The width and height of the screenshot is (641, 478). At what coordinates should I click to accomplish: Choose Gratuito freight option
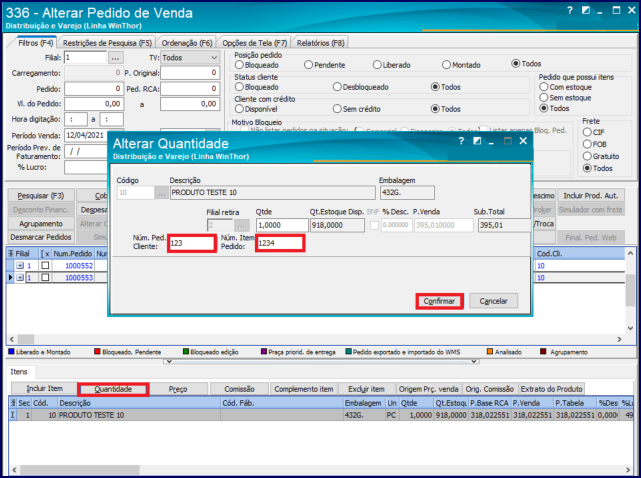click(587, 156)
